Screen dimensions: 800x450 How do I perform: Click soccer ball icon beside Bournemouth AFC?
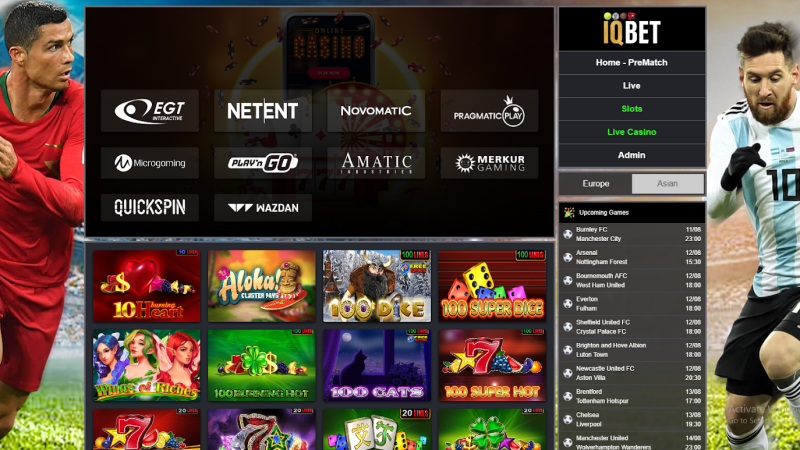[567, 280]
